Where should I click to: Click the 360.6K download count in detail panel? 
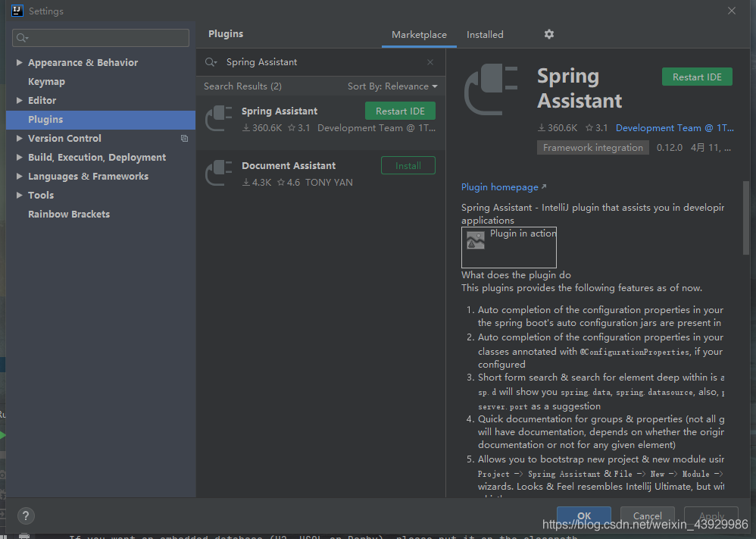point(558,128)
